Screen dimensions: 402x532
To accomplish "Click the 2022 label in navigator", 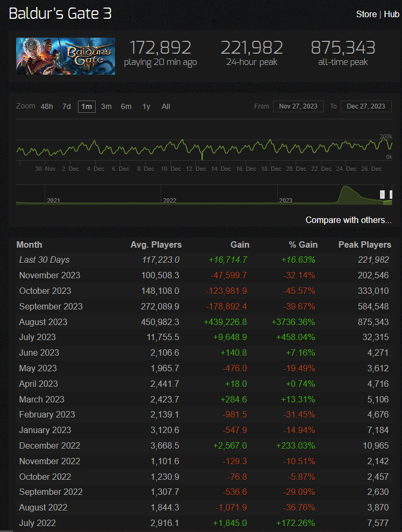I will point(170,200).
